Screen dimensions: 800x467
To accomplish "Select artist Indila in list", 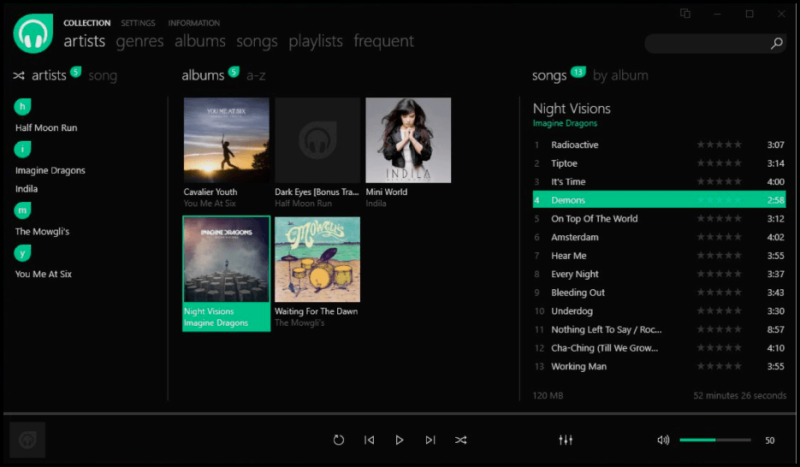I will click(27, 189).
